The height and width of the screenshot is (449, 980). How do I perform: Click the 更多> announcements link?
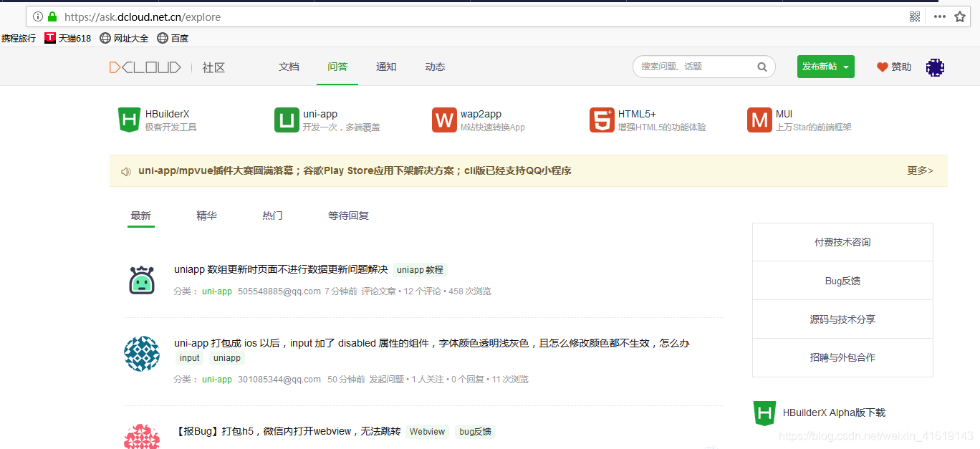(x=920, y=171)
